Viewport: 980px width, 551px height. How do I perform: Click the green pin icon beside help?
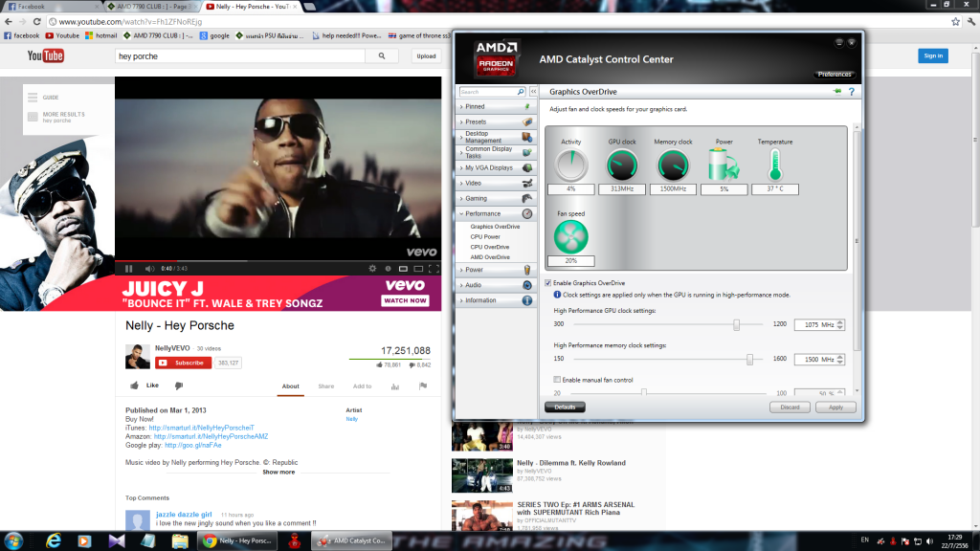(x=837, y=92)
